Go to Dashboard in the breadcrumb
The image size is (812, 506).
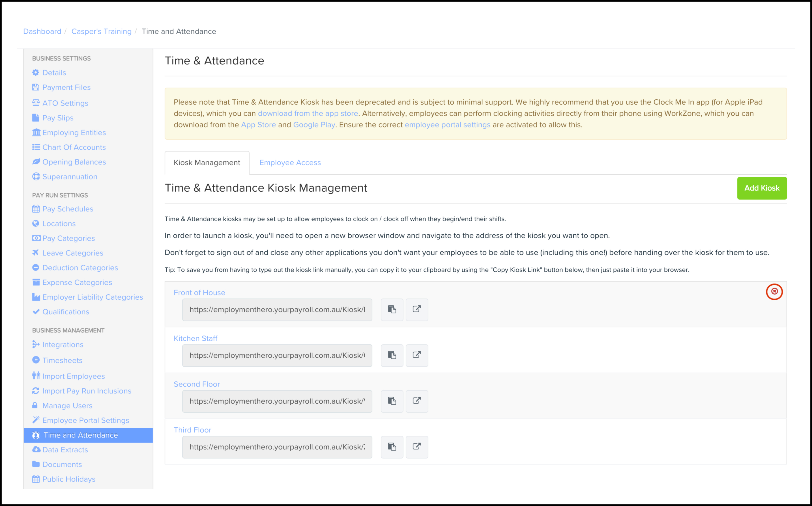pyautogui.click(x=42, y=31)
